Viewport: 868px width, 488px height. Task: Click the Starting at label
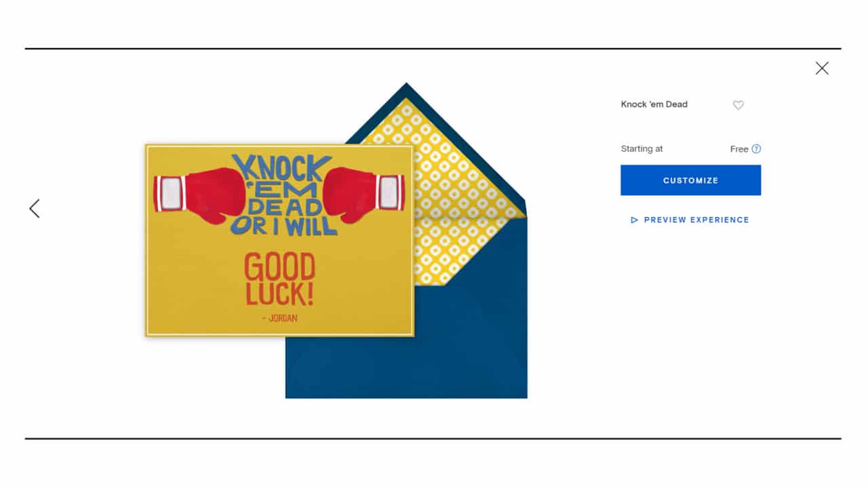click(642, 149)
